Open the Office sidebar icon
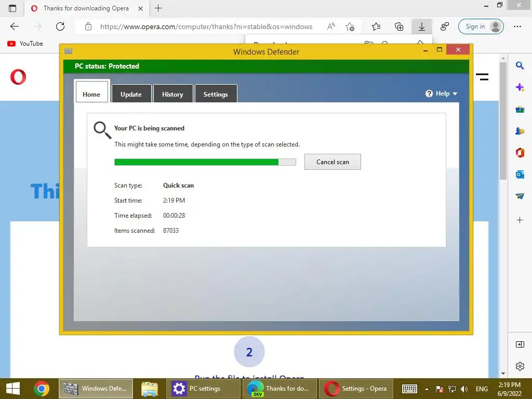Screen dimensions: 532x399 [x=520, y=153]
